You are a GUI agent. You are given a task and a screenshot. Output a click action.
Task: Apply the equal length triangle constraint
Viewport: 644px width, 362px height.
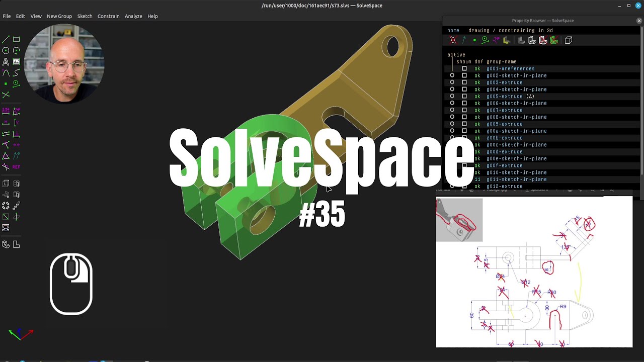click(x=6, y=156)
